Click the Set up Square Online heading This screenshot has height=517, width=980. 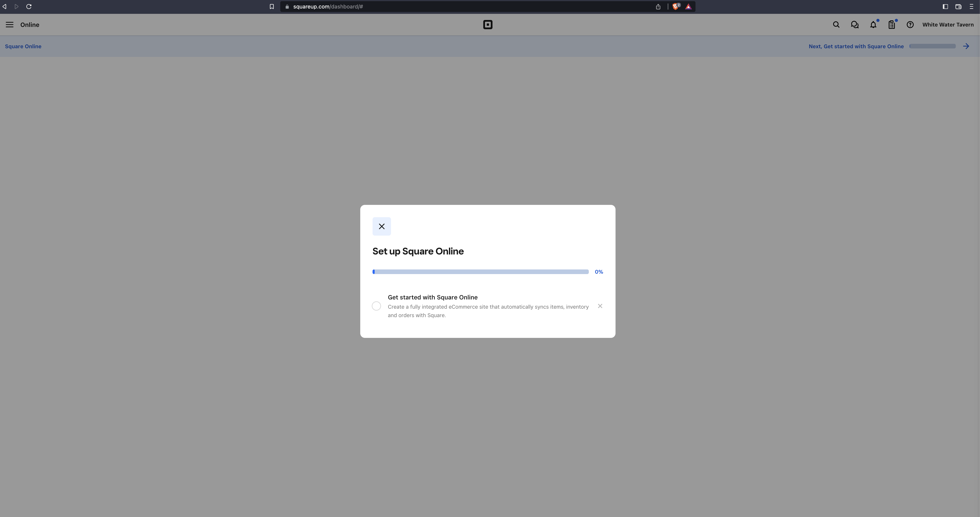(418, 251)
